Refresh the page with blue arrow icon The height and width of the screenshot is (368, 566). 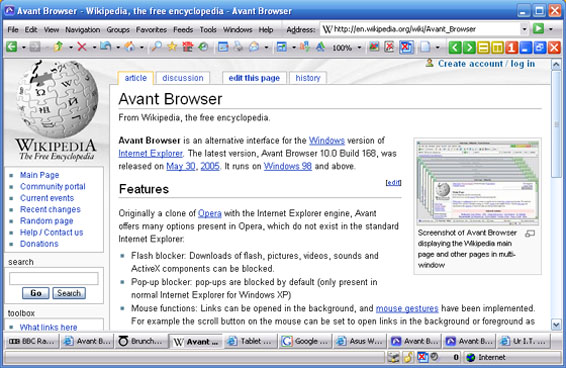tap(106, 47)
